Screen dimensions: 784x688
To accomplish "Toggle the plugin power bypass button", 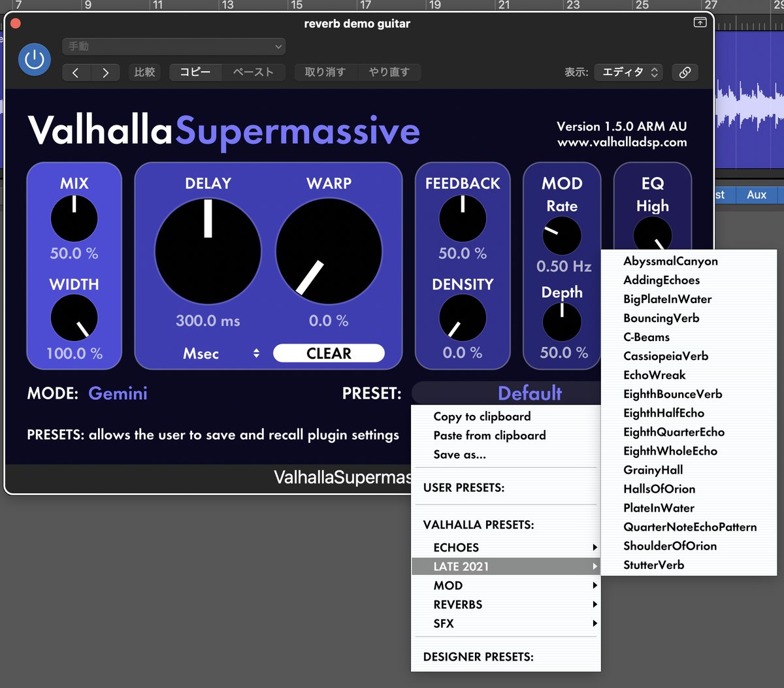I will (35, 59).
